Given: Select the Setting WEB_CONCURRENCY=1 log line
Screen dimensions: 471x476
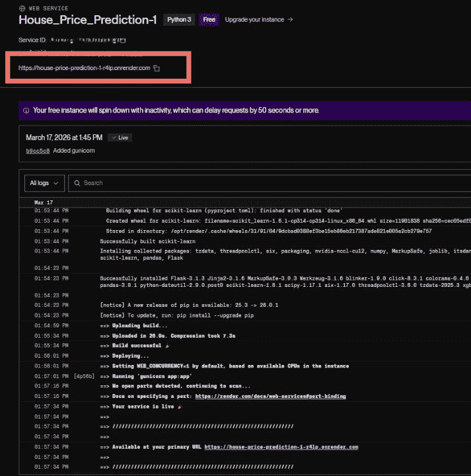Looking at the screenshot, I should tap(225, 366).
